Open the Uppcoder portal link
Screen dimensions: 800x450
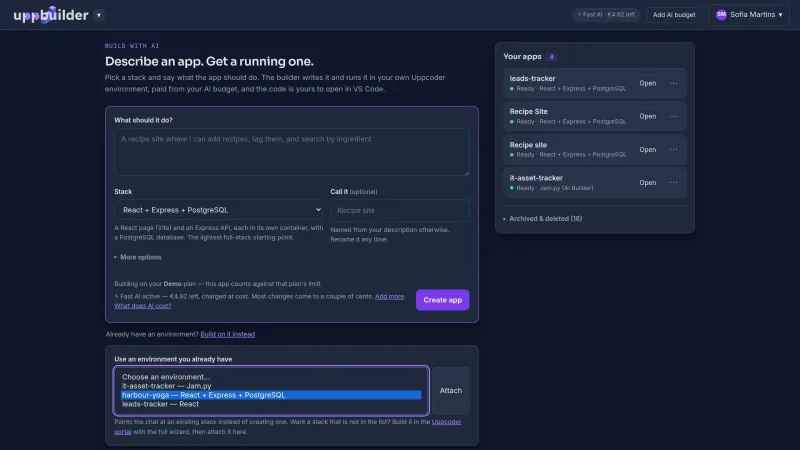pyautogui.click(x=446, y=422)
